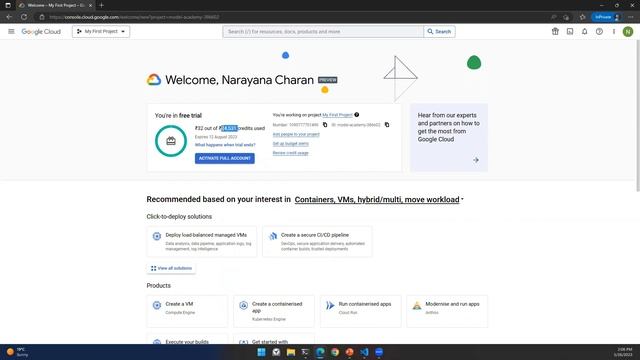The image size is (640, 360).
Task: Open Modernise and run apps card
Action: coord(447,311)
